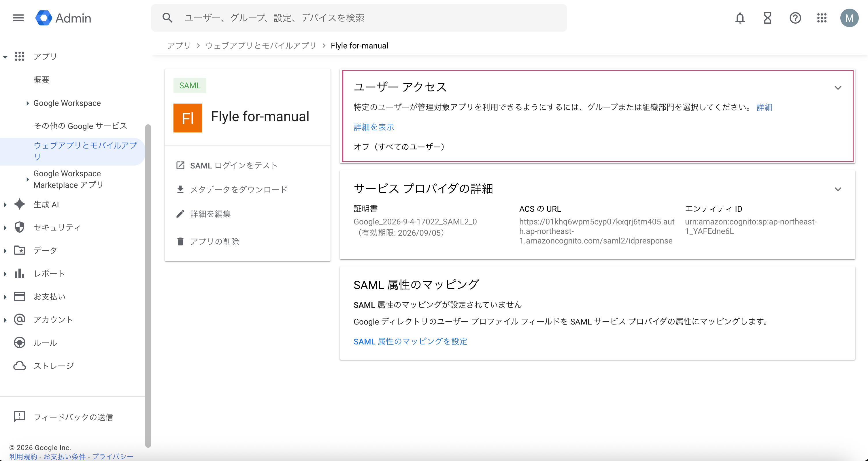Click the Security shield icon in sidebar
The height and width of the screenshot is (461, 868).
click(20, 227)
